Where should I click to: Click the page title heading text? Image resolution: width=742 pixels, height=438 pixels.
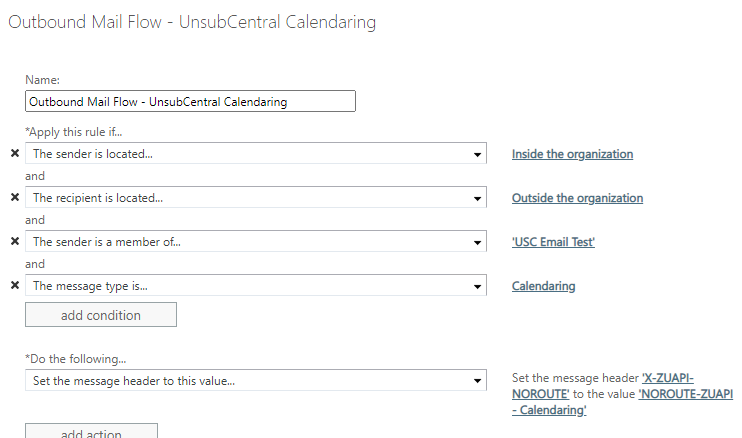click(x=192, y=22)
